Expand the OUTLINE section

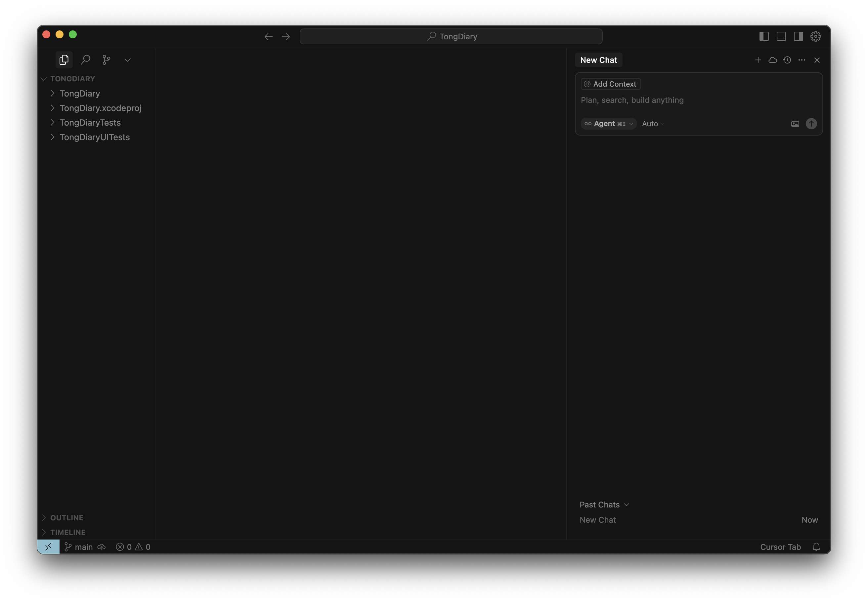pyautogui.click(x=66, y=518)
